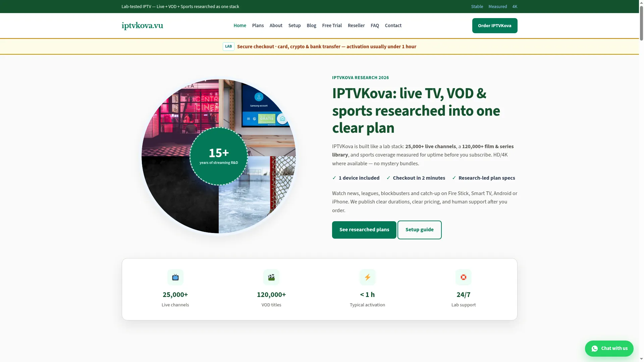Click the Stable tag in top bar
Viewport: 644px width, 362px height.
tap(477, 7)
